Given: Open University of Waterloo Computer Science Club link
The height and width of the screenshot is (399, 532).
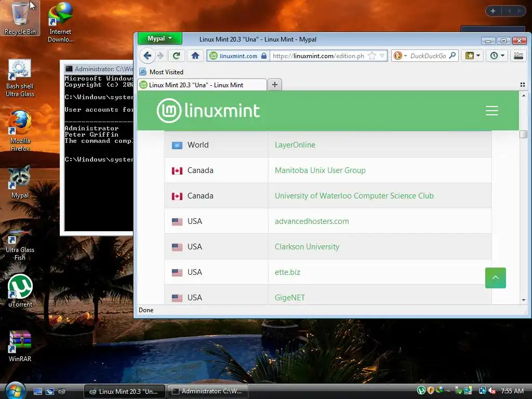Looking at the screenshot, I should tap(354, 196).
